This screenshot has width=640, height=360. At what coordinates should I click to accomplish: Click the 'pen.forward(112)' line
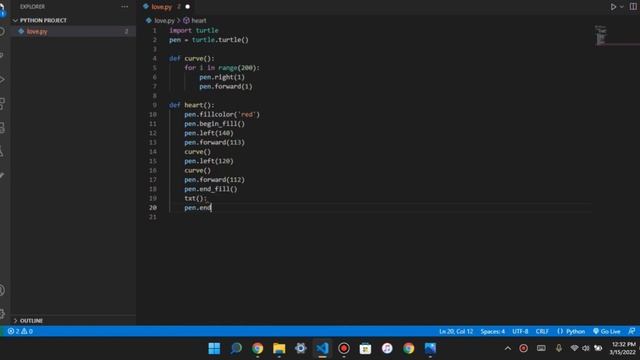point(214,180)
